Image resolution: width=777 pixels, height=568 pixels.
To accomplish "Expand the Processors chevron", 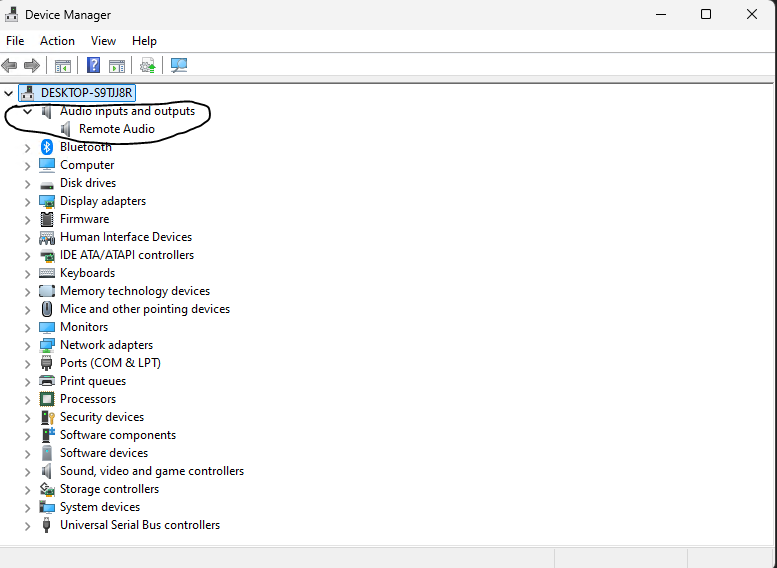I will (27, 400).
